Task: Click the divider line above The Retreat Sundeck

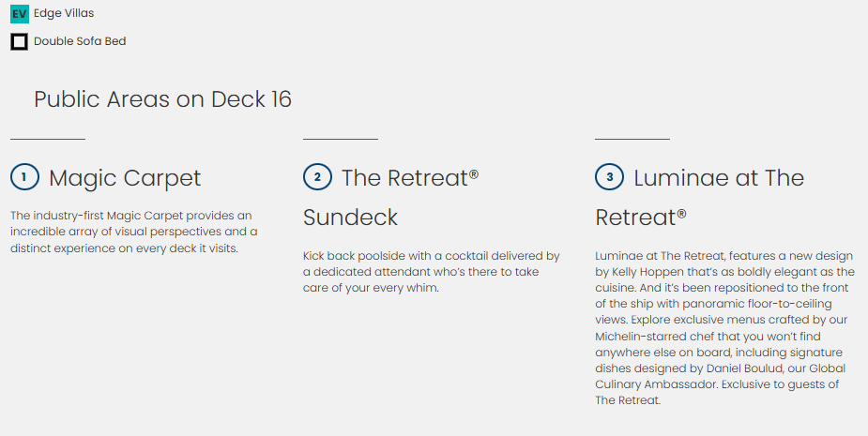Action: pos(340,139)
